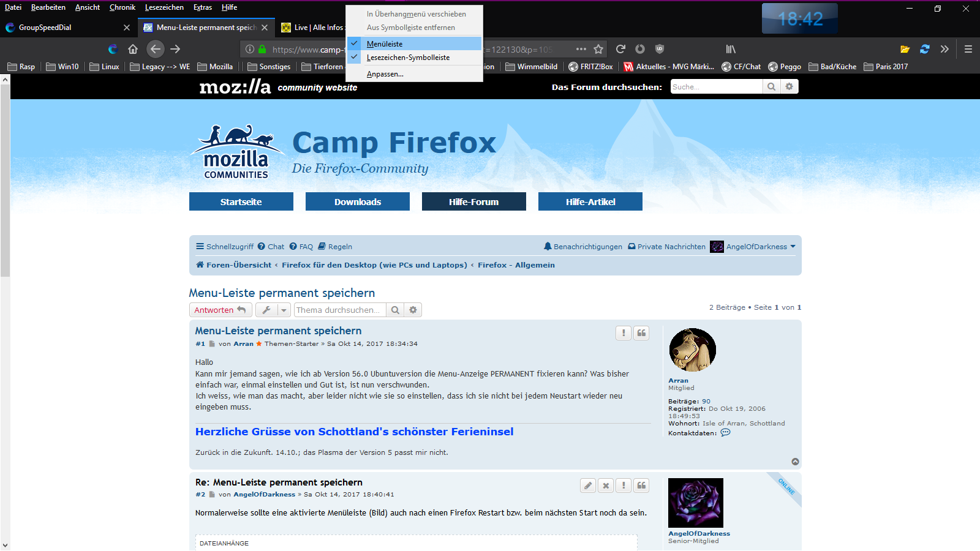
Task: Expand the toolbar overflow chevron
Action: point(944,49)
